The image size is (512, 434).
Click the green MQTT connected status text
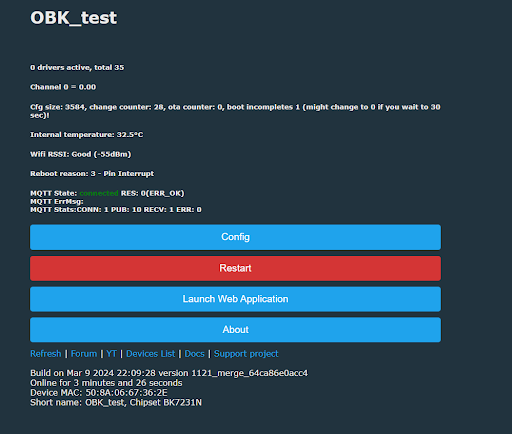pos(99,193)
